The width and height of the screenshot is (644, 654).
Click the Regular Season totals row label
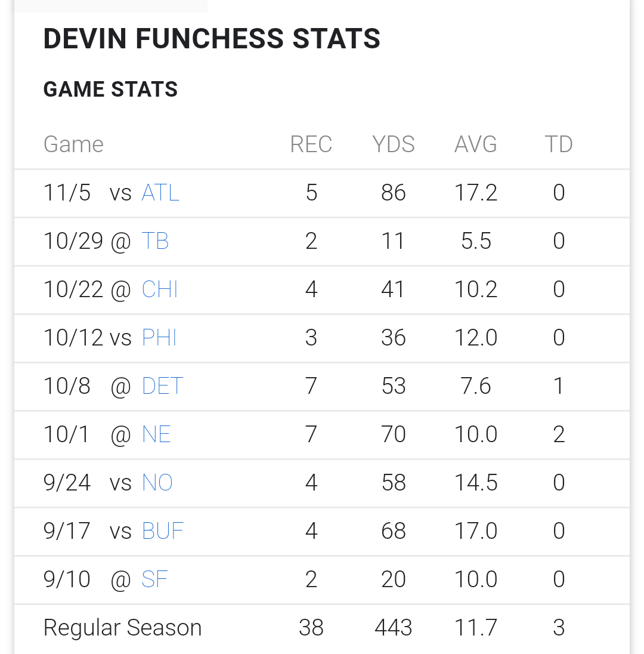(x=123, y=628)
